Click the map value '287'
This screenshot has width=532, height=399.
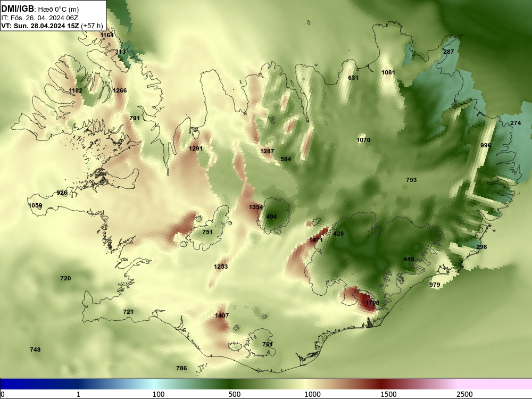(448, 52)
